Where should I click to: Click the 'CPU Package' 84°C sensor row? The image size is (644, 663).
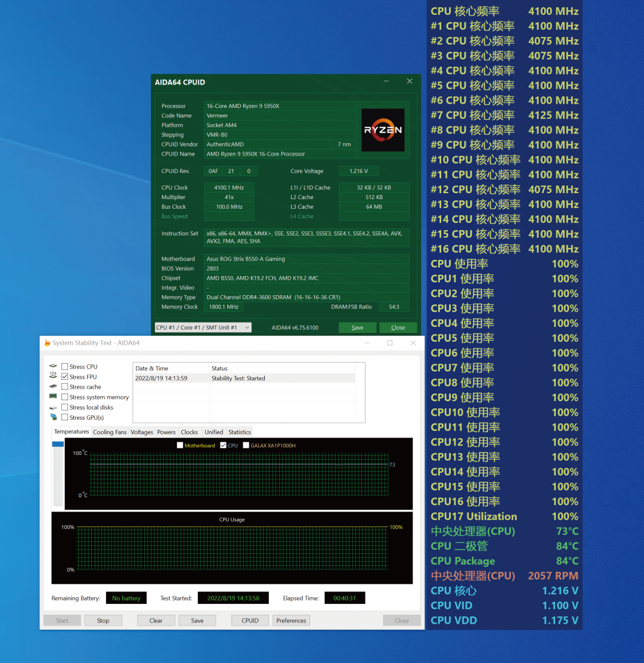[504, 560]
